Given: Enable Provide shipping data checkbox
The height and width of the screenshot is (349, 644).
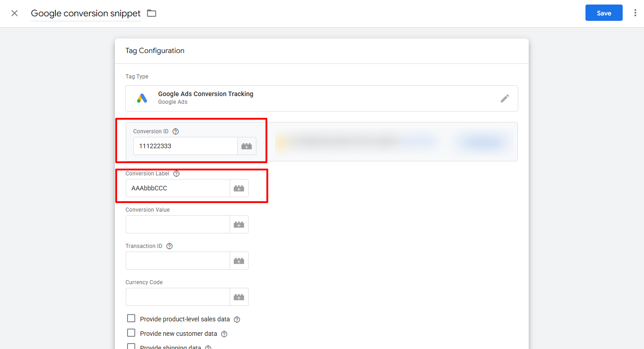Looking at the screenshot, I should pos(131,346).
